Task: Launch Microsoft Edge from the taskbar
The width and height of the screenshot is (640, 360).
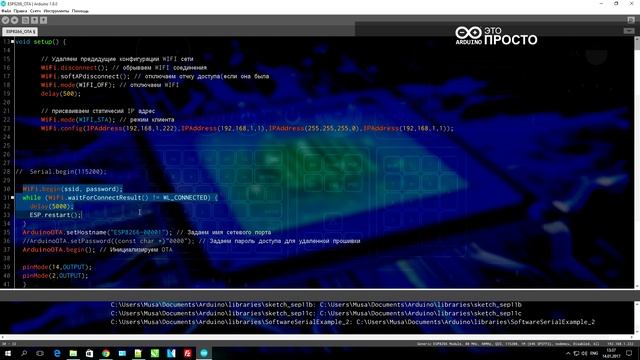Action: (x=57, y=353)
